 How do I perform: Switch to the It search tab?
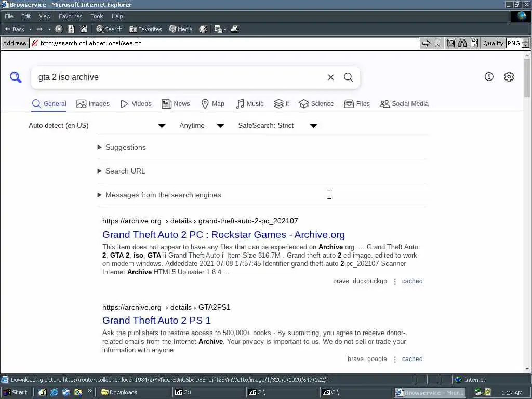282,104
